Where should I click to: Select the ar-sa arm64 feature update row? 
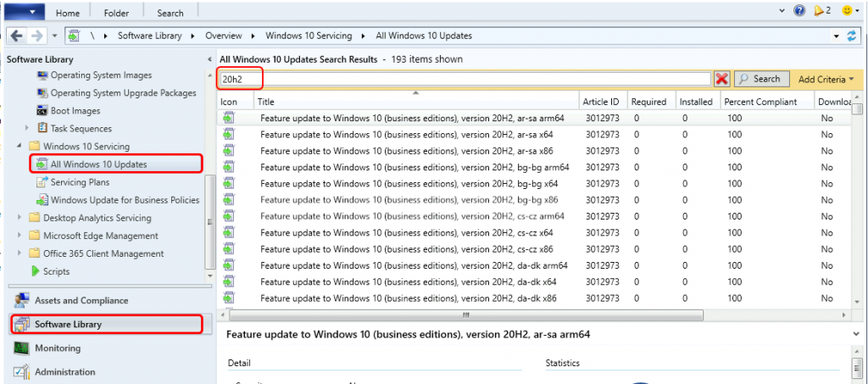pos(534,118)
